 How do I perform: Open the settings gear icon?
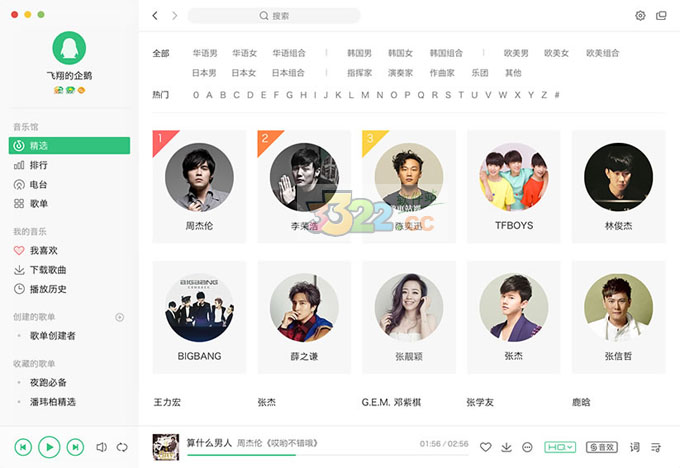pyautogui.click(x=640, y=16)
